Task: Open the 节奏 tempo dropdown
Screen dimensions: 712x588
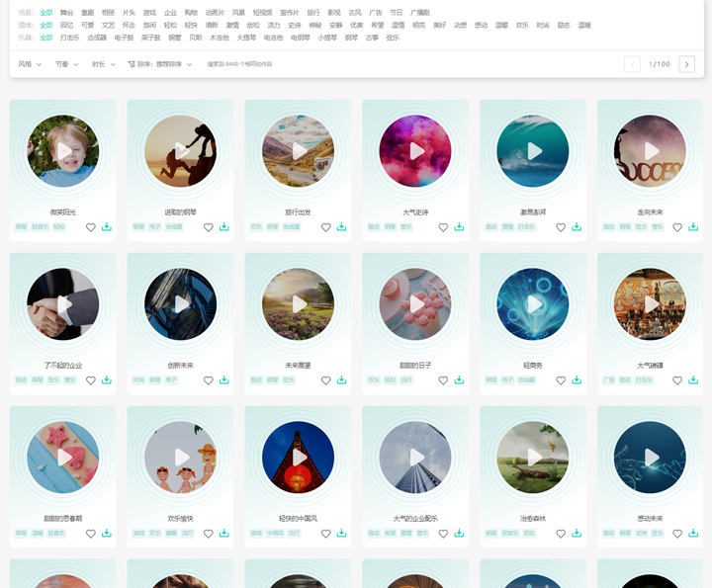Action: click(x=67, y=64)
